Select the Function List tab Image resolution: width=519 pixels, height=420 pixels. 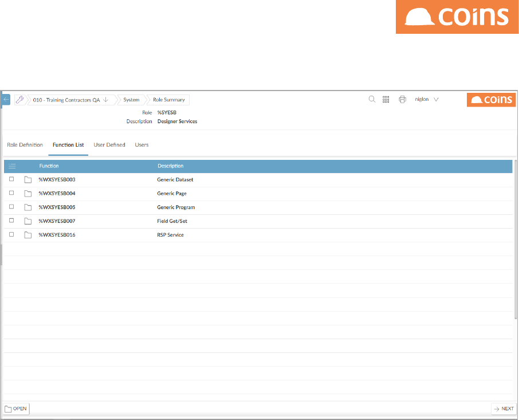[x=68, y=145]
